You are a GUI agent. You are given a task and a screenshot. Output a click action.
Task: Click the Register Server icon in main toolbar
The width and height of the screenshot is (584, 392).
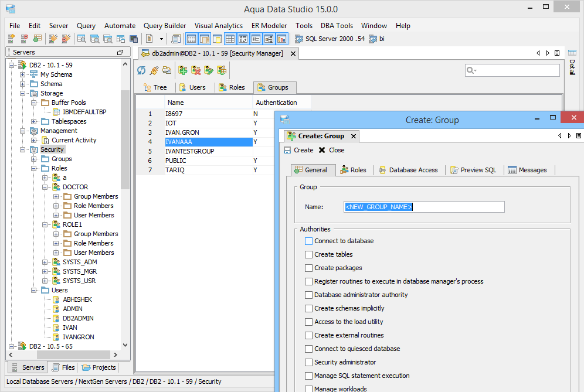click(11, 38)
